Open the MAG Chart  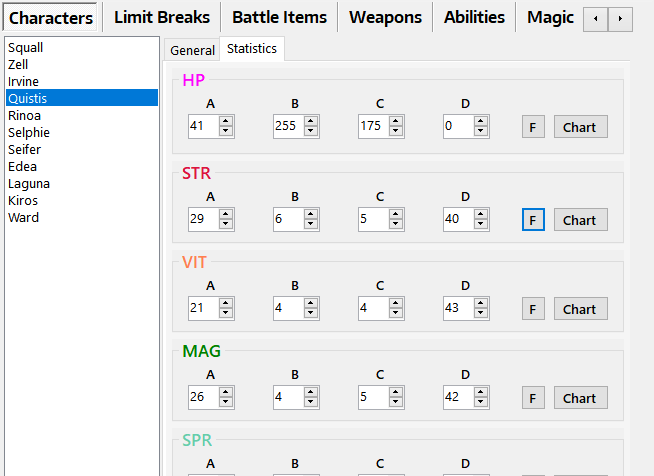(581, 398)
